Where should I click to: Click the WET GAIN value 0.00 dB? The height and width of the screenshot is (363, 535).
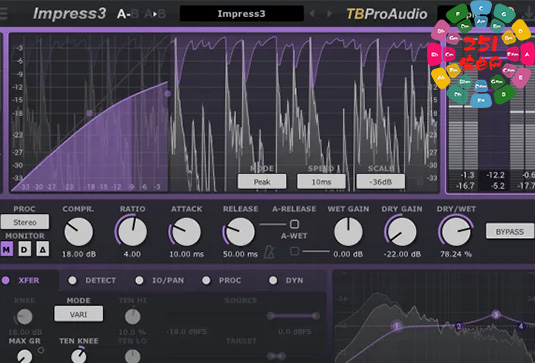(348, 254)
